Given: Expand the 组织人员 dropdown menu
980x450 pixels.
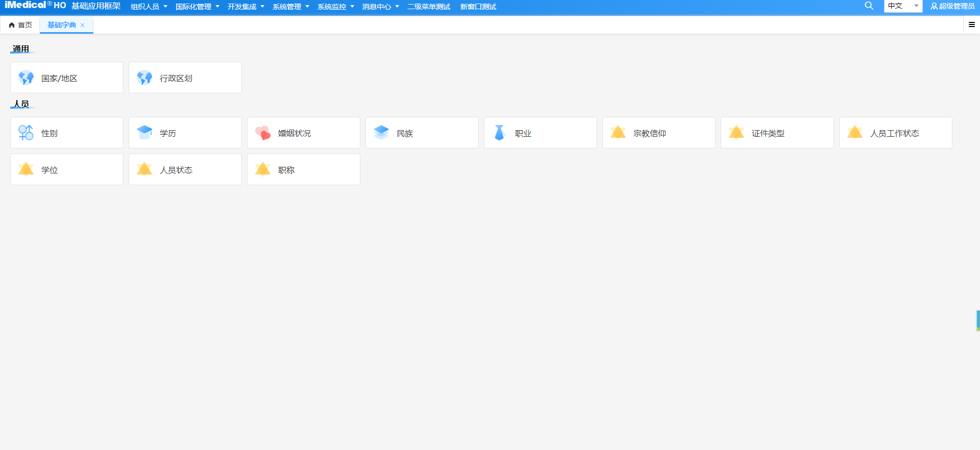Looking at the screenshot, I should coord(149,7).
